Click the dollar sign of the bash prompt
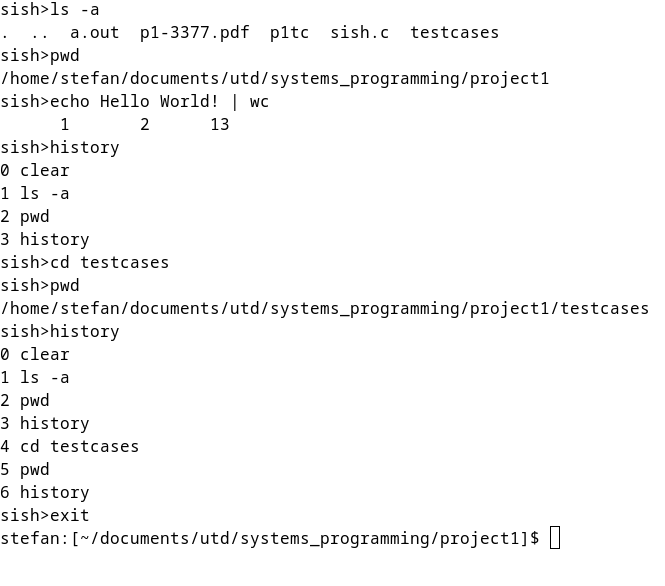Image resolution: width=665 pixels, height=586 pixels. click(x=535, y=538)
